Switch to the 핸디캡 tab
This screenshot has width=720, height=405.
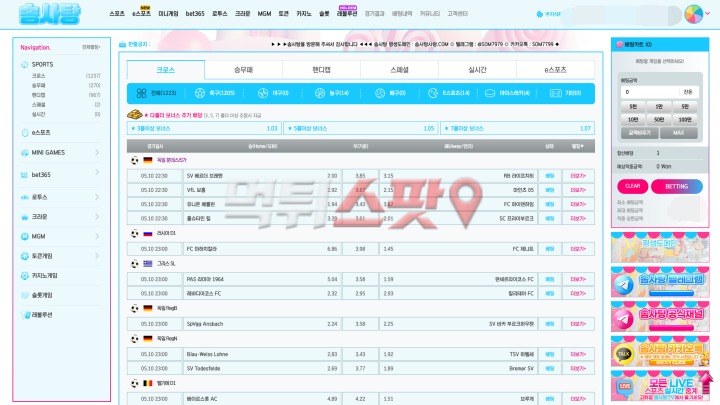(321, 70)
